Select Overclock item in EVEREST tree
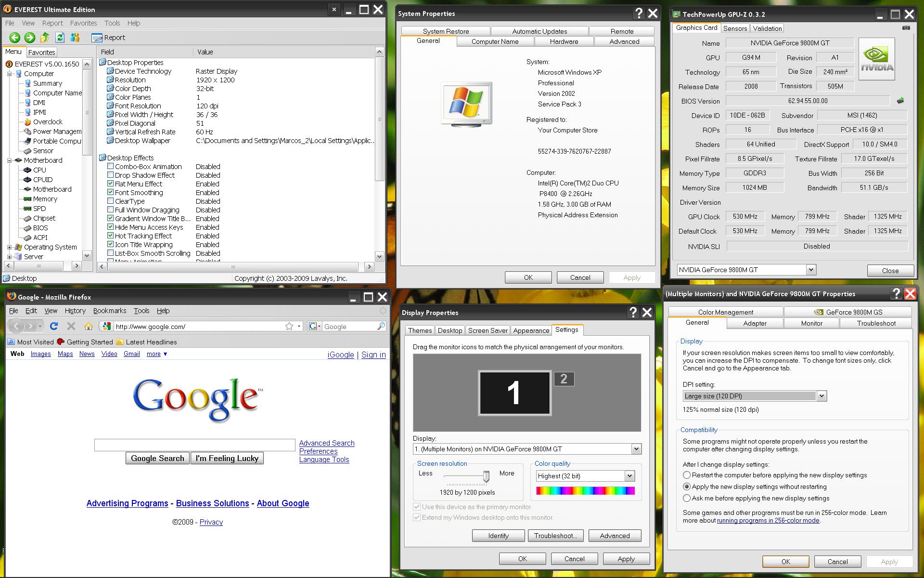 tap(48, 122)
